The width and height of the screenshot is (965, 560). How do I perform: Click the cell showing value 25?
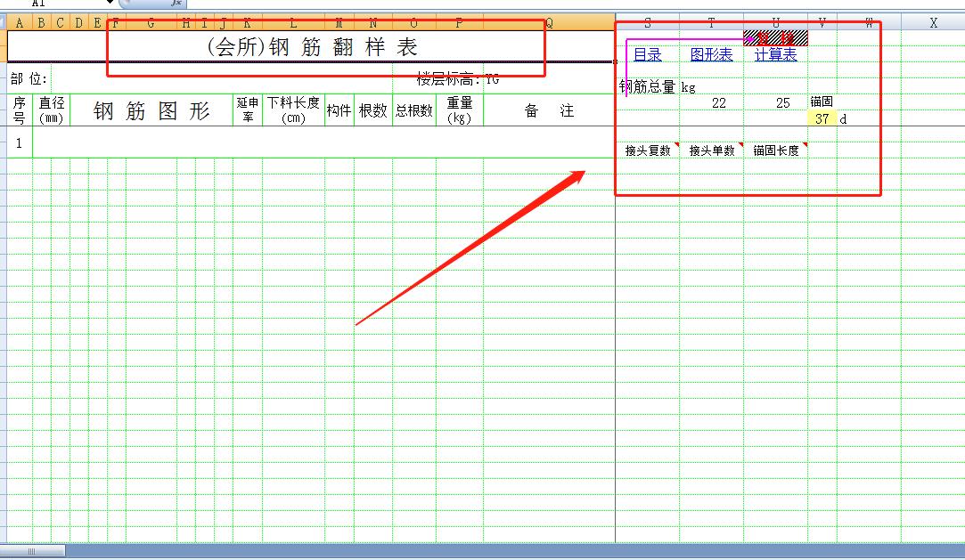click(782, 103)
